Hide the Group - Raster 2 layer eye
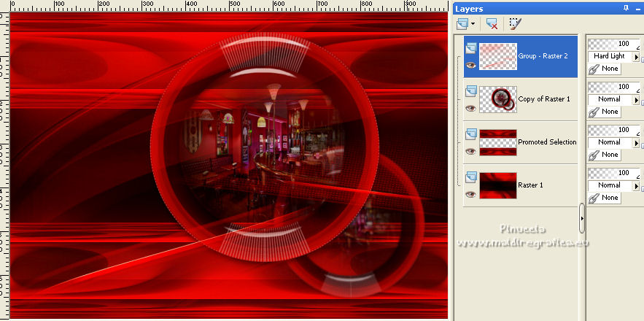The height and width of the screenshot is (321, 644). click(470, 66)
